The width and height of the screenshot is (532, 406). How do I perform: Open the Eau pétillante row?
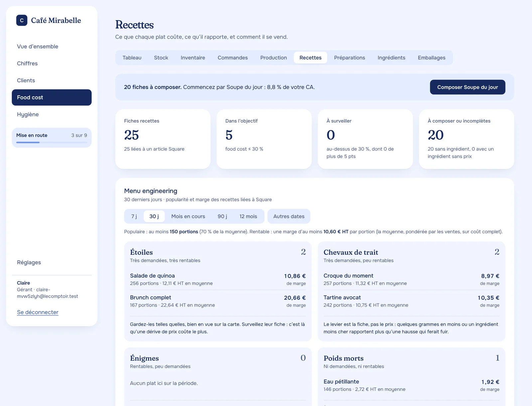point(411,385)
